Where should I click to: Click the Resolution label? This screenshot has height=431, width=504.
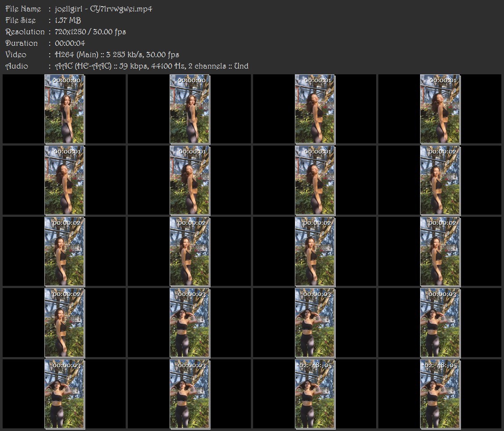25,32
